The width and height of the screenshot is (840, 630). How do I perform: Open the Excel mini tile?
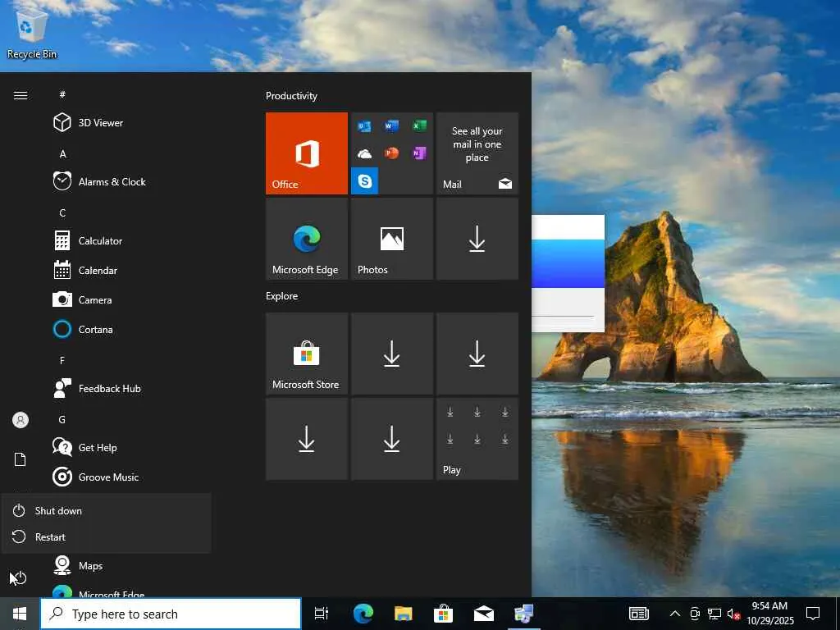tap(419, 126)
